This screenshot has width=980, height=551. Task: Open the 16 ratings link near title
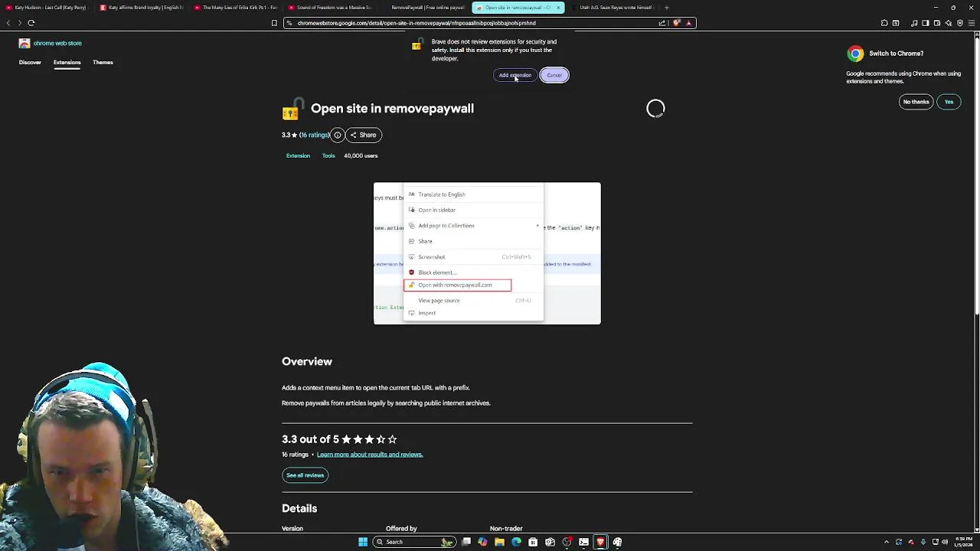click(x=314, y=135)
